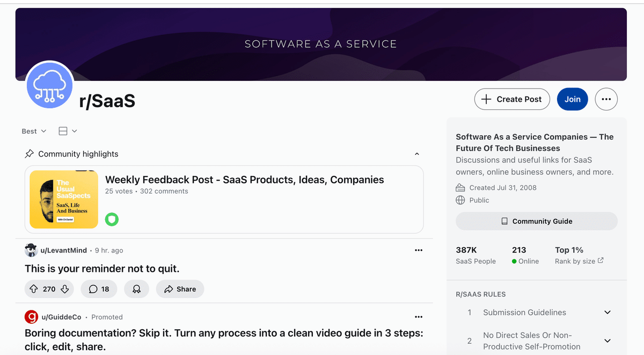Collapse the Community highlights section
Image resolution: width=644 pixels, height=355 pixels.
[417, 154]
